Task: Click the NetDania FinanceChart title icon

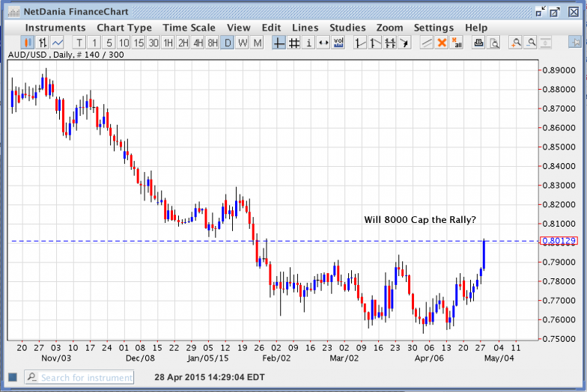Action: click(13, 12)
